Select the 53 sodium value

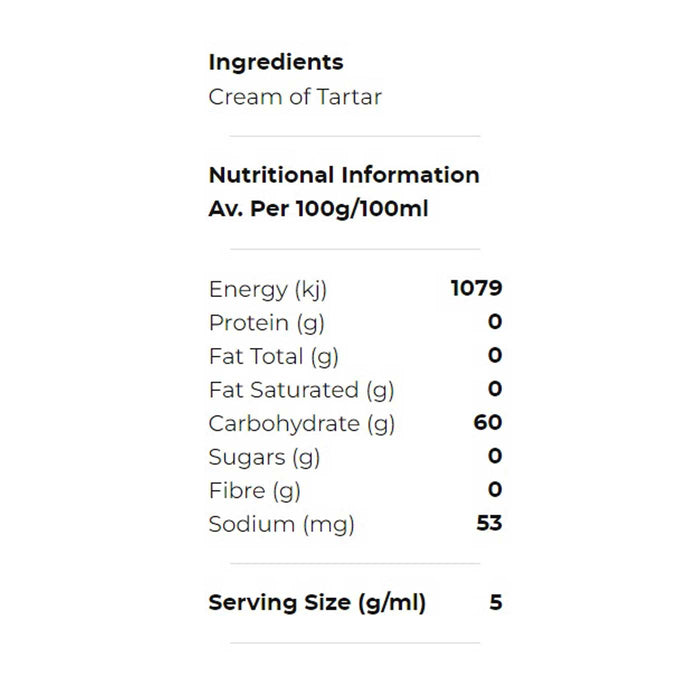point(488,524)
